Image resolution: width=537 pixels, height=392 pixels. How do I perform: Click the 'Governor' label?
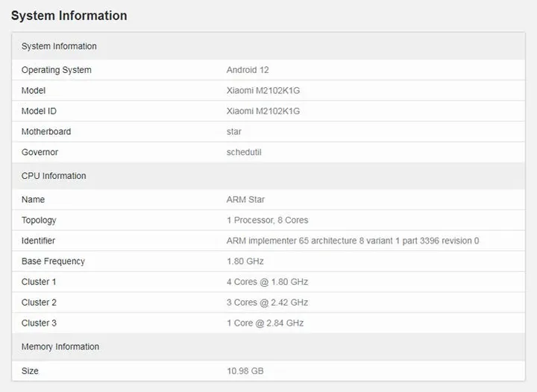tap(40, 152)
